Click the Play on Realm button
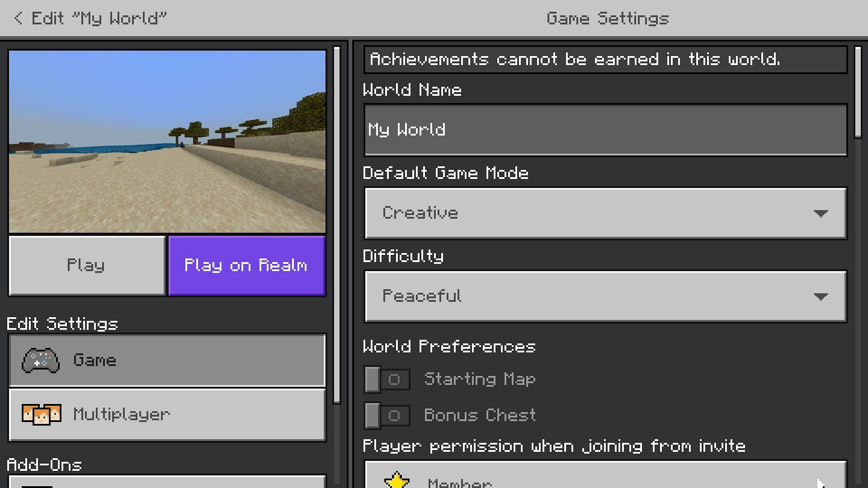868x488 pixels. pyautogui.click(x=246, y=265)
